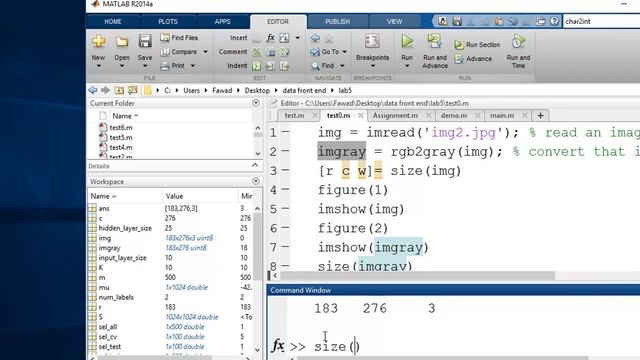This screenshot has height=360, width=640.
Task: Click the smart indent icon
Action: (256, 66)
